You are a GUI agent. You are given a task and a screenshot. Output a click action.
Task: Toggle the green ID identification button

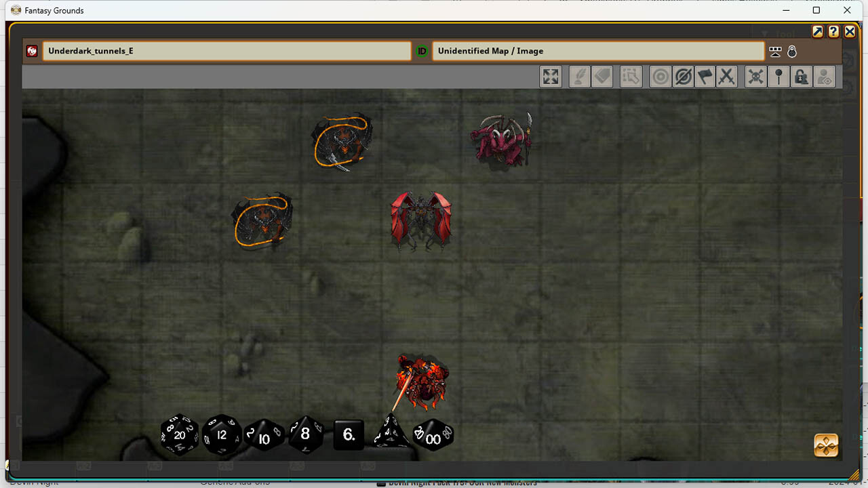422,51
